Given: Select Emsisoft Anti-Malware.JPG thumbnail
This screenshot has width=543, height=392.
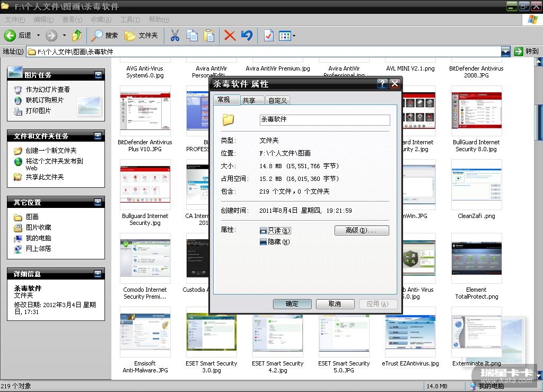Looking at the screenshot, I should click(x=145, y=332).
